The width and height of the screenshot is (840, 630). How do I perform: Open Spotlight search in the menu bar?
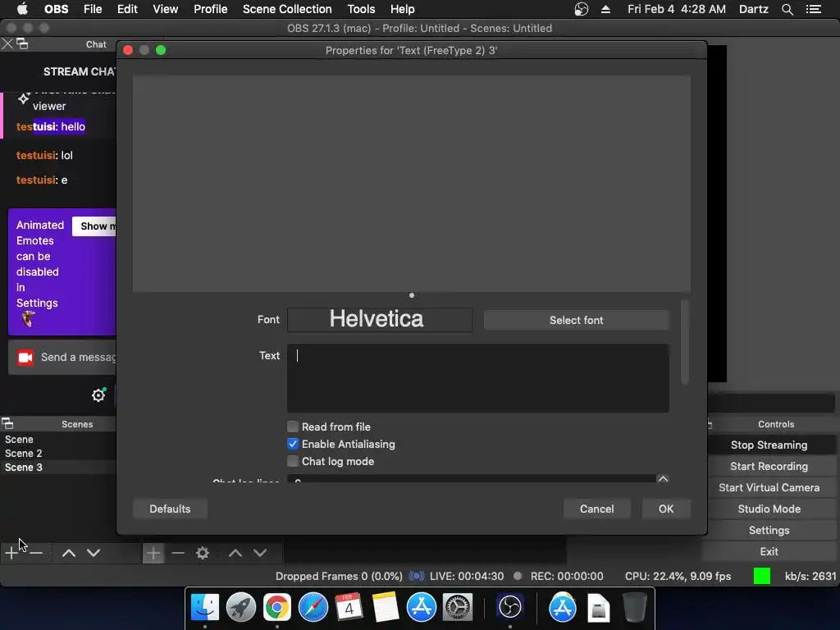787,9
